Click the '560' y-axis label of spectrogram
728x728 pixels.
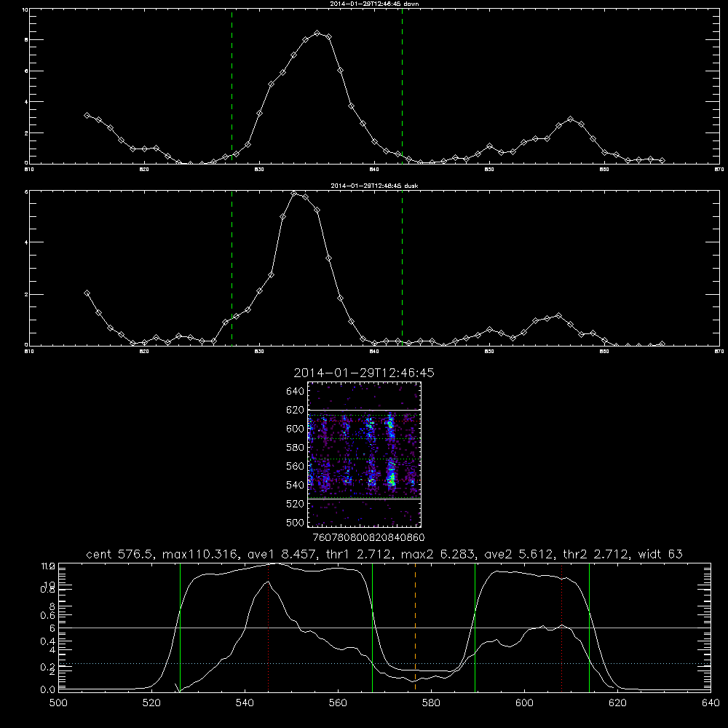tap(296, 466)
